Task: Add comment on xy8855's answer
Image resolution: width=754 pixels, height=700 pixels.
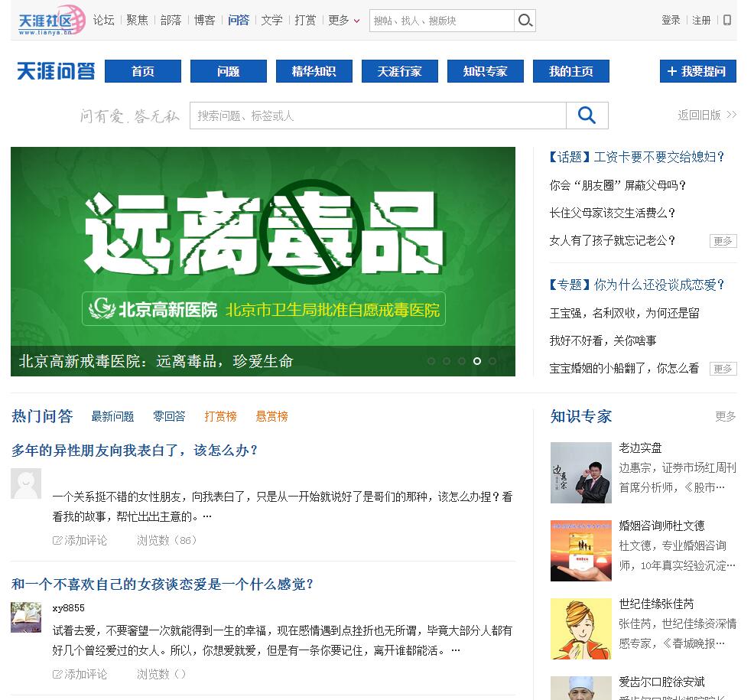Action: coord(80,674)
